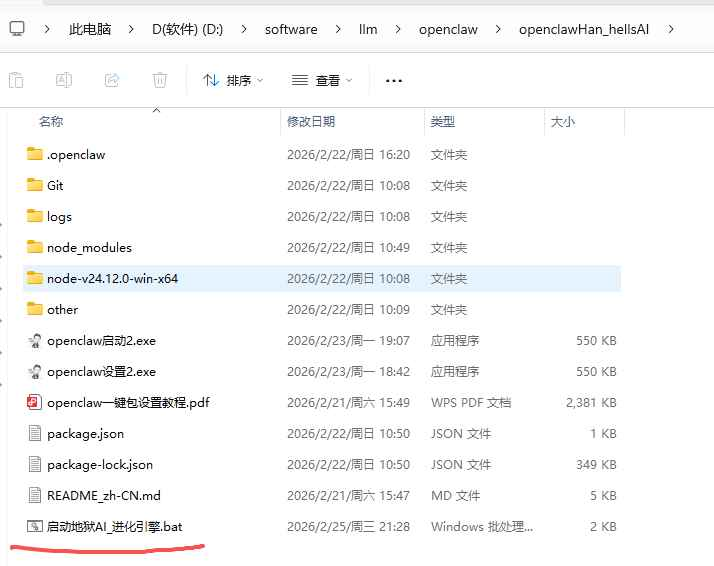The height and width of the screenshot is (566, 714).
Task: Select package-lock.json file name
Action: pos(100,464)
